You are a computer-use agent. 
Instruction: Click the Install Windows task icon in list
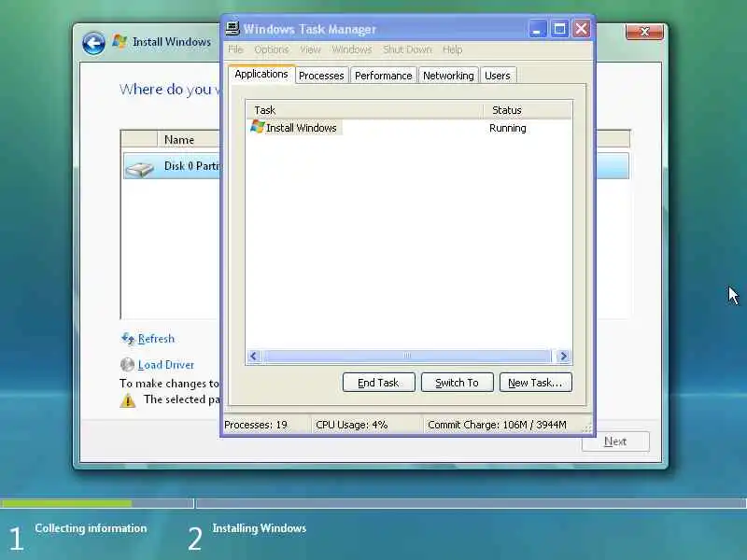[x=258, y=127]
